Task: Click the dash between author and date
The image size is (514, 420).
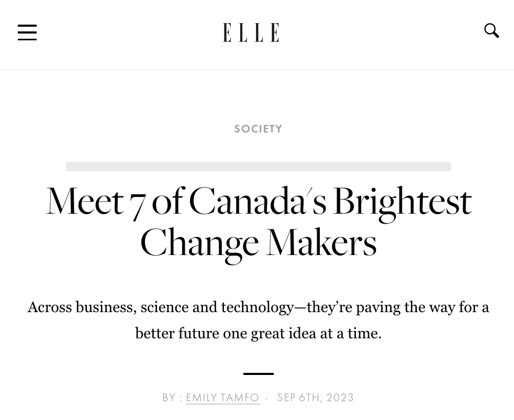Action: [x=267, y=398]
